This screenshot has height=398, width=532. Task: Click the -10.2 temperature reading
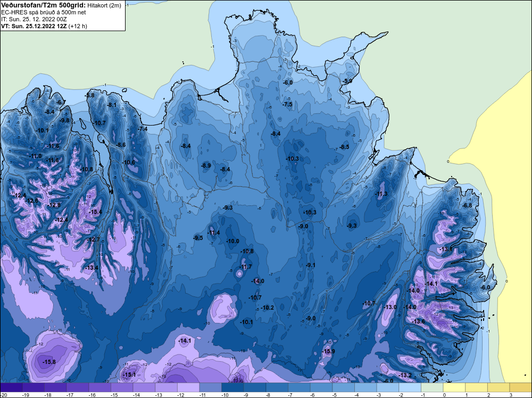pos(268,308)
